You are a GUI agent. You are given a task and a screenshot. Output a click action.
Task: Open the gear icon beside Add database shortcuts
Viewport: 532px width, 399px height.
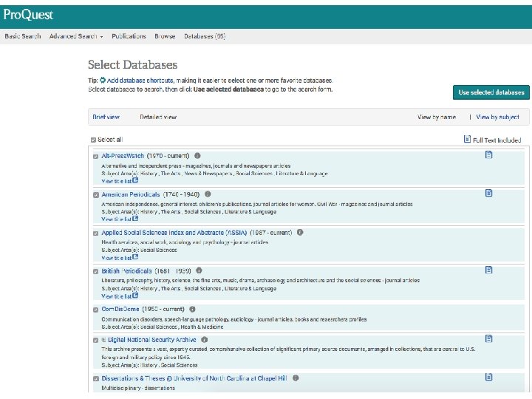[103, 81]
